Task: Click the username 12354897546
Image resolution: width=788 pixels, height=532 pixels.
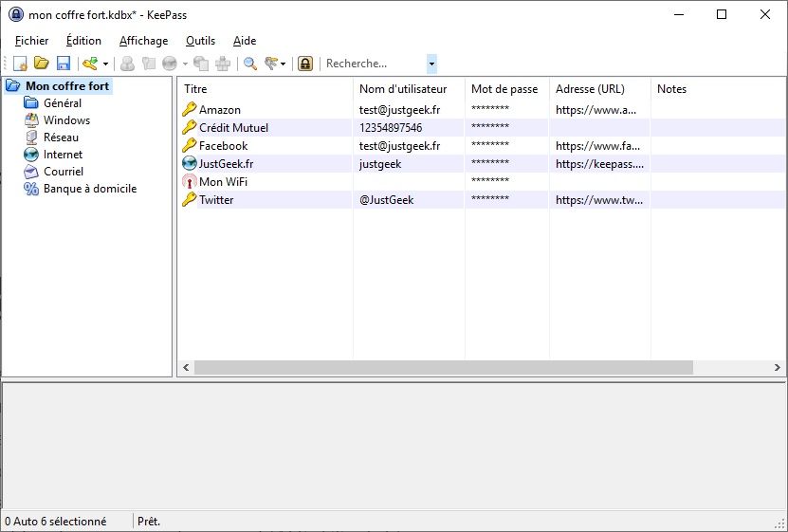Action: click(x=391, y=128)
